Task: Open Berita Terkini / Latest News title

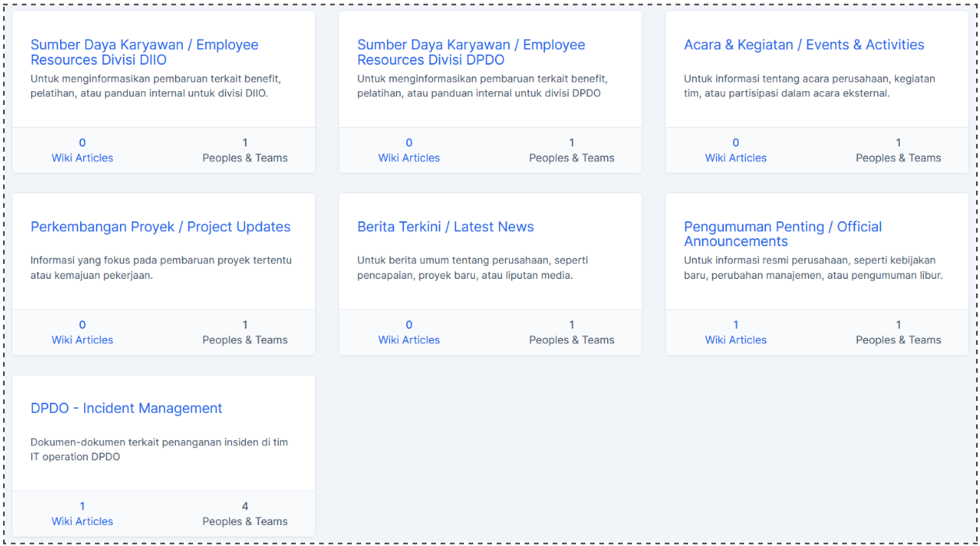Action: (x=445, y=227)
